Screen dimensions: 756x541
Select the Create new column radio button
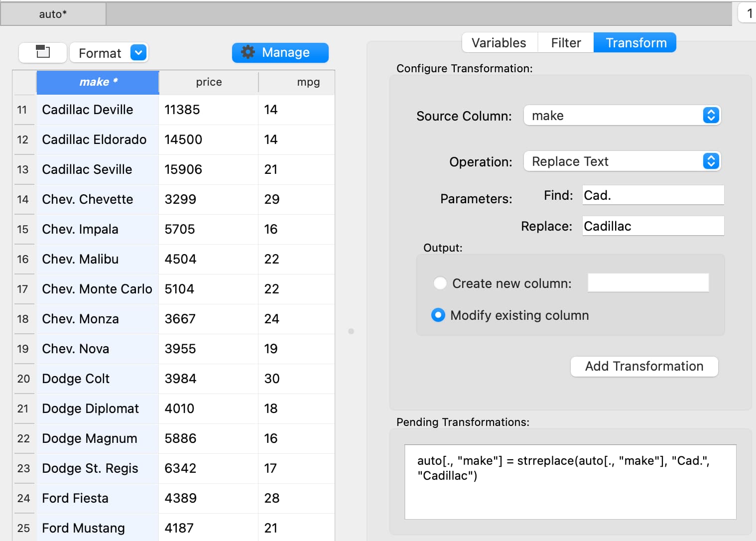(440, 283)
